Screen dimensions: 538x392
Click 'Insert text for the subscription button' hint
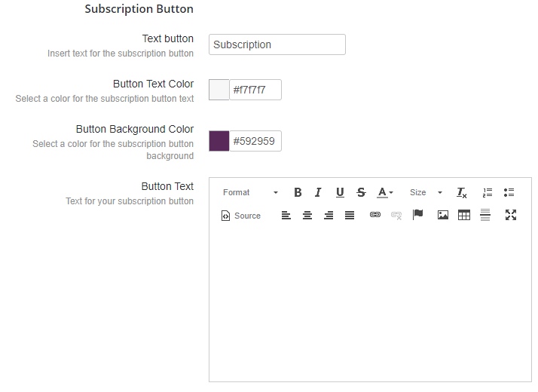coord(121,54)
